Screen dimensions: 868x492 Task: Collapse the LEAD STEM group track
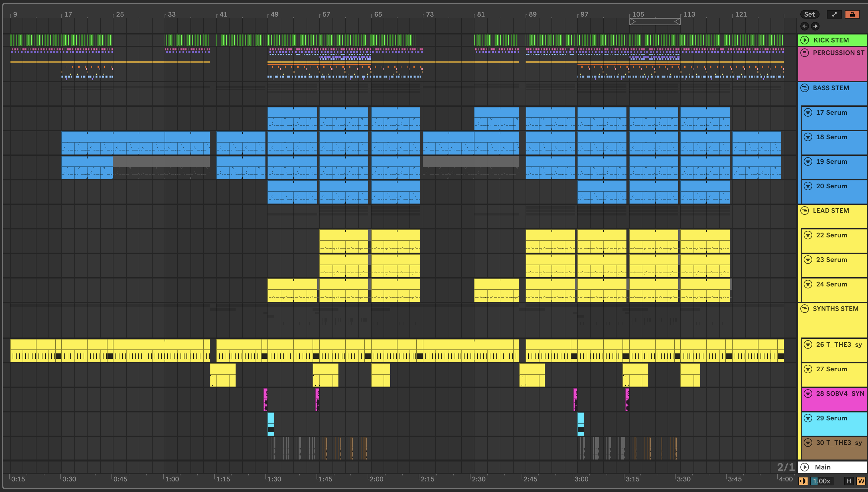tap(805, 211)
